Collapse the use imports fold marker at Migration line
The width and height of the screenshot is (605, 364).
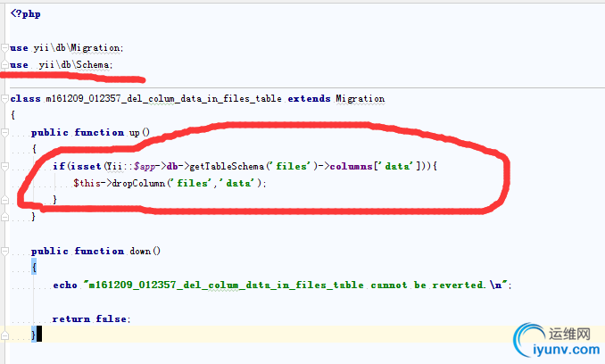(4, 48)
